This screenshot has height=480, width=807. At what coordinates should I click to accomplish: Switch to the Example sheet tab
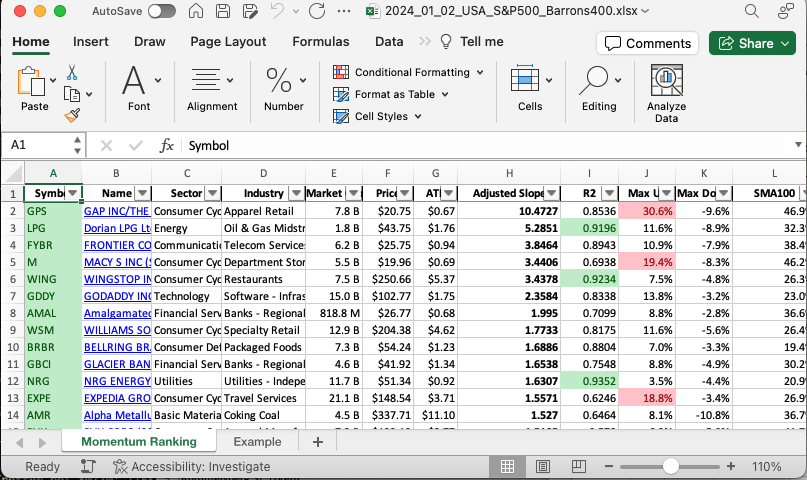click(257, 441)
